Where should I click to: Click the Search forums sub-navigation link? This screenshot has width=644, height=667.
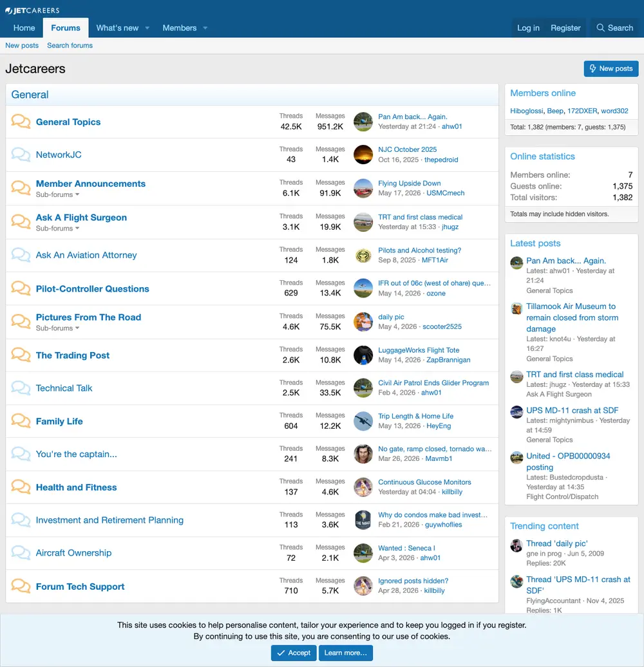click(x=70, y=46)
